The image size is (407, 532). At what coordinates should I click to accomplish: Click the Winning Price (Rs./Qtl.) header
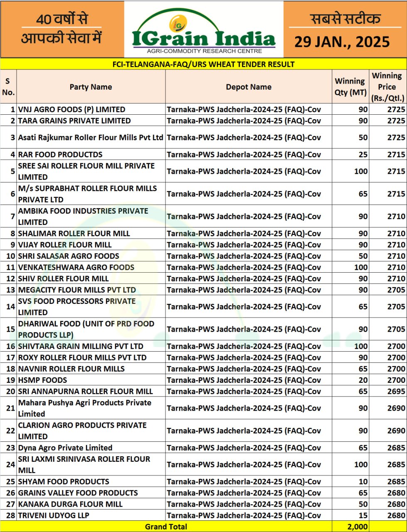pyautogui.click(x=387, y=87)
